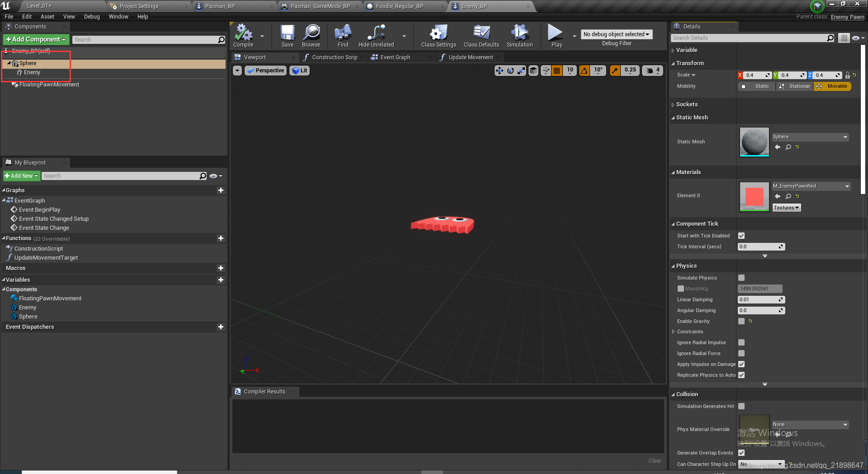This screenshot has height=474, width=868.
Task: Switch to the Event Graph tab
Action: pyautogui.click(x=395, y=57)
